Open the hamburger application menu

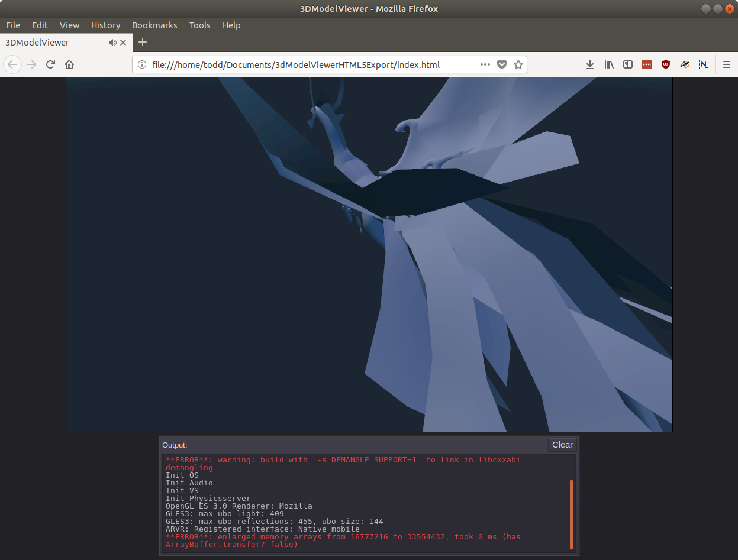coord(727,64)
